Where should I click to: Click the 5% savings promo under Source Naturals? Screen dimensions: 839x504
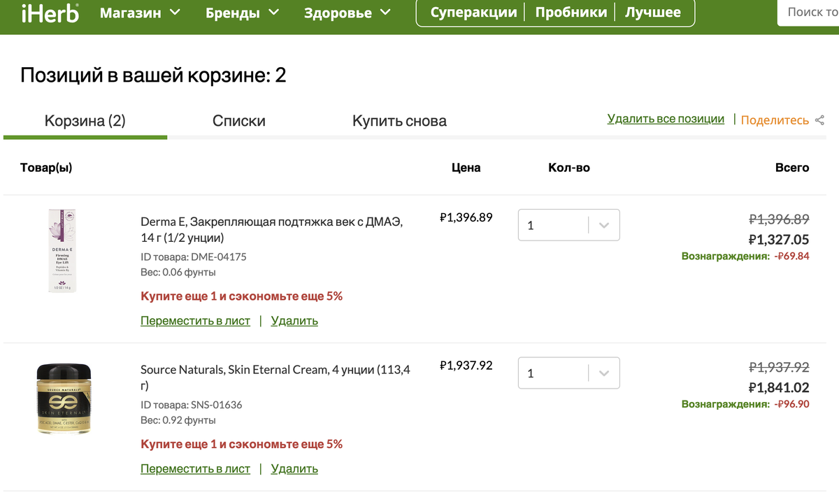pos(242,444)
